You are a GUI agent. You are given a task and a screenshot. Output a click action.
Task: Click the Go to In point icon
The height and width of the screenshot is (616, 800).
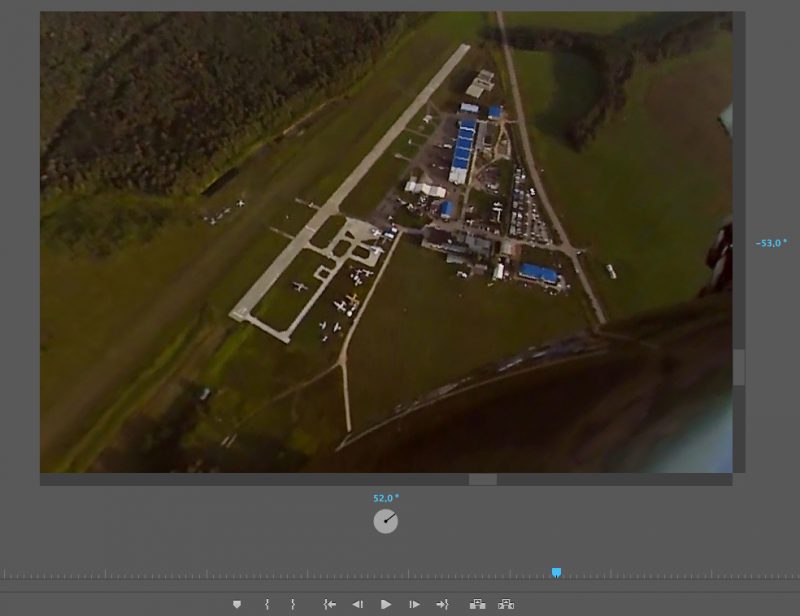[x=329, y=604]
